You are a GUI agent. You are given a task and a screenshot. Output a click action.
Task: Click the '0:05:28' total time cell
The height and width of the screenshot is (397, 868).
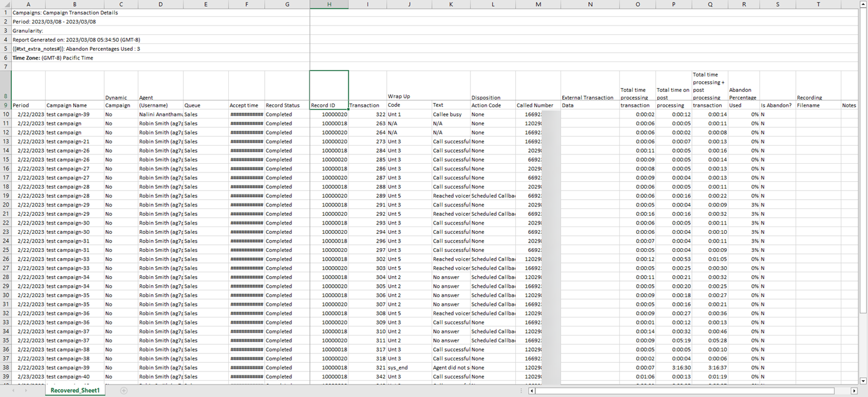tap(710, 340)
